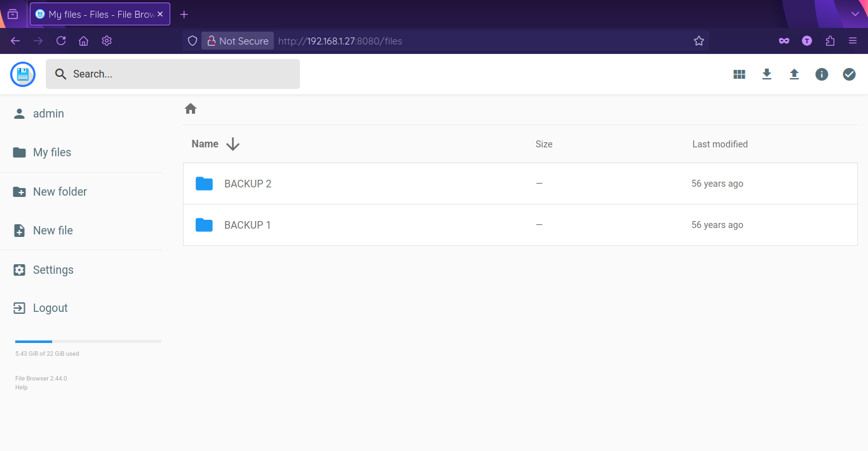
Task: Click the Help link in sidebar
Action: click(22, 387)
